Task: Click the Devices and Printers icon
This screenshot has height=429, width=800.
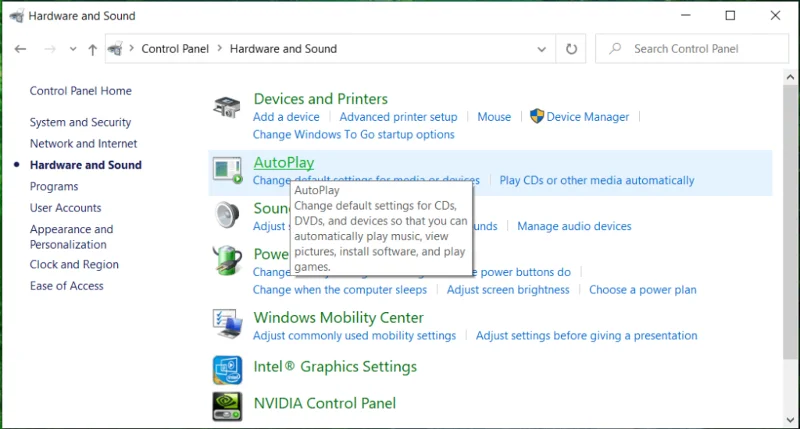Action: 227,107
